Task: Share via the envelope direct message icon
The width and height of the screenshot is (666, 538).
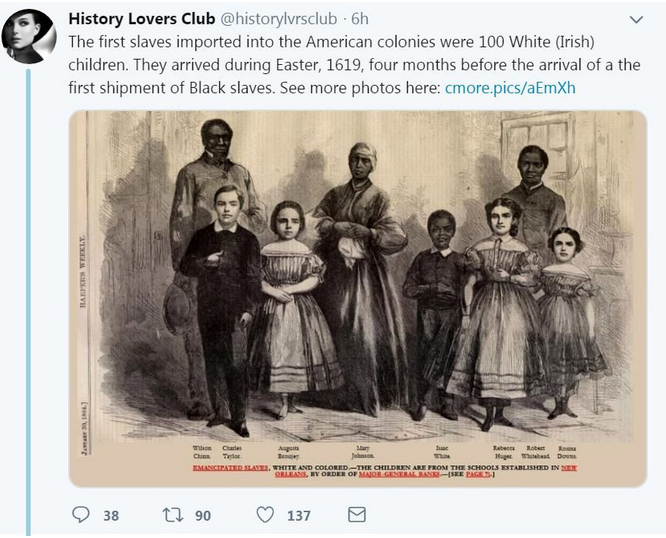Action: coord(357,514)
